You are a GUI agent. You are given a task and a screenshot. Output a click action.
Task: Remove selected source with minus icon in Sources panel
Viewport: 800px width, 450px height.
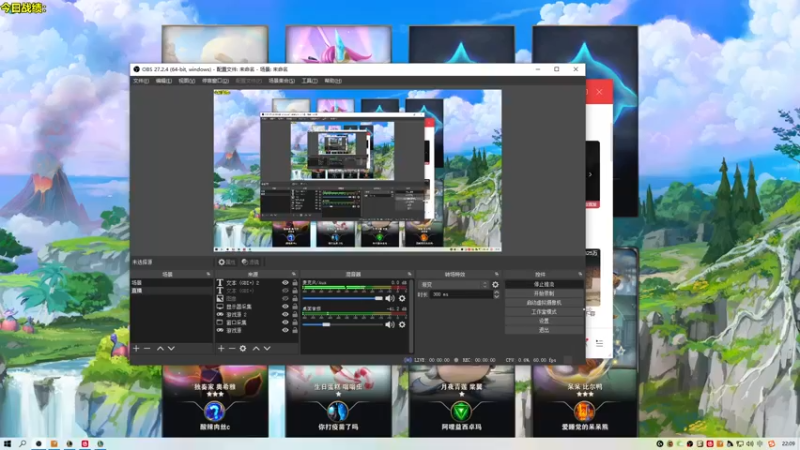click(x=232, y=348)
